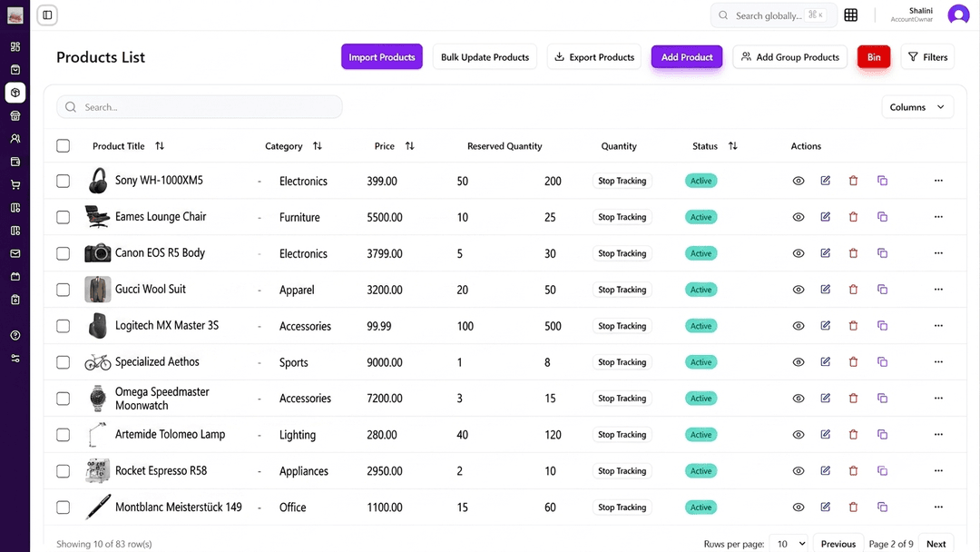Click the Specialized Aethos product title

(157, 362)
